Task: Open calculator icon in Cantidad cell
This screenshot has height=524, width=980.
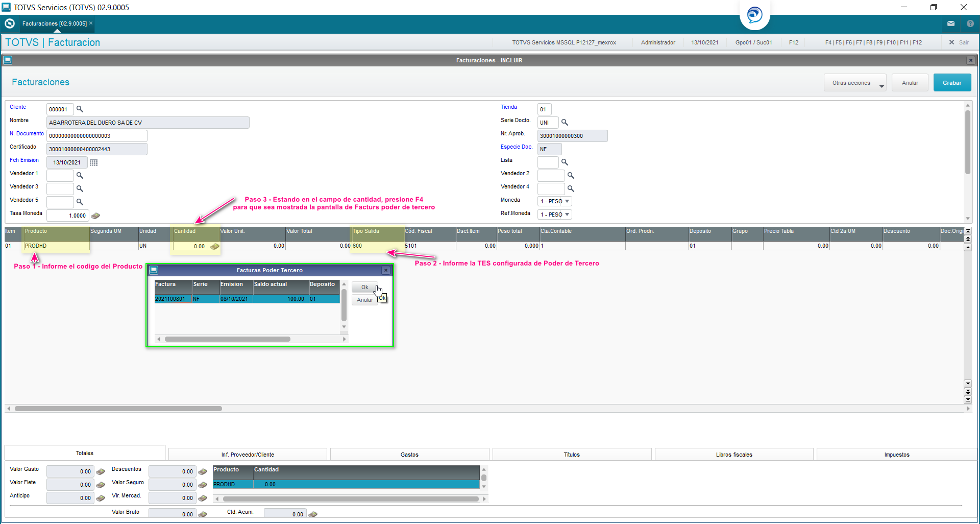Action: coord(215,246)
